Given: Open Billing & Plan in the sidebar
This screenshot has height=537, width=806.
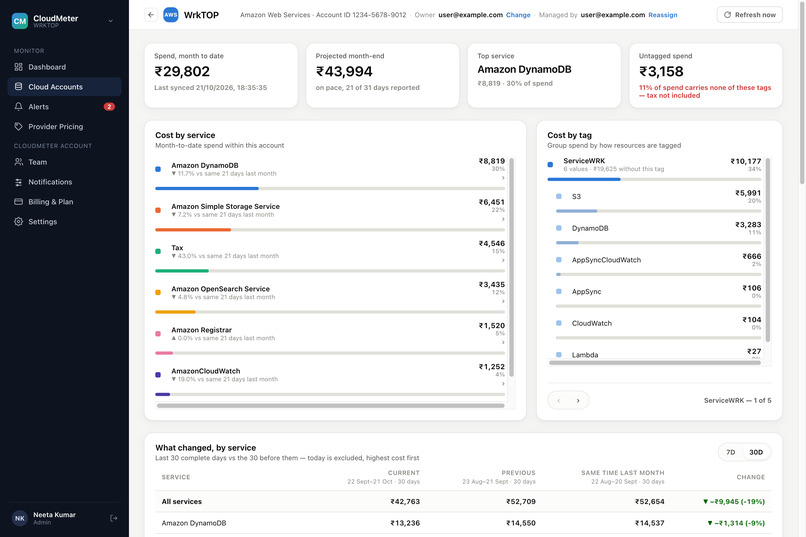Looking at the screenshot, I should [x=64, y=201].
